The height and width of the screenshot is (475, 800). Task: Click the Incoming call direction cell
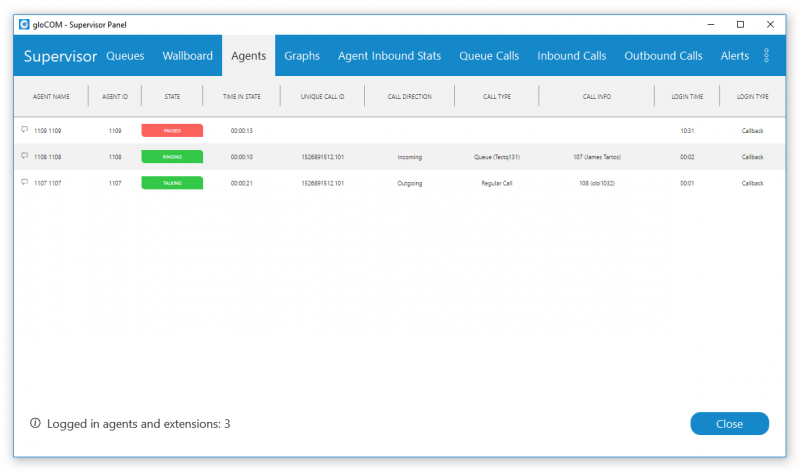coord(410,157)
